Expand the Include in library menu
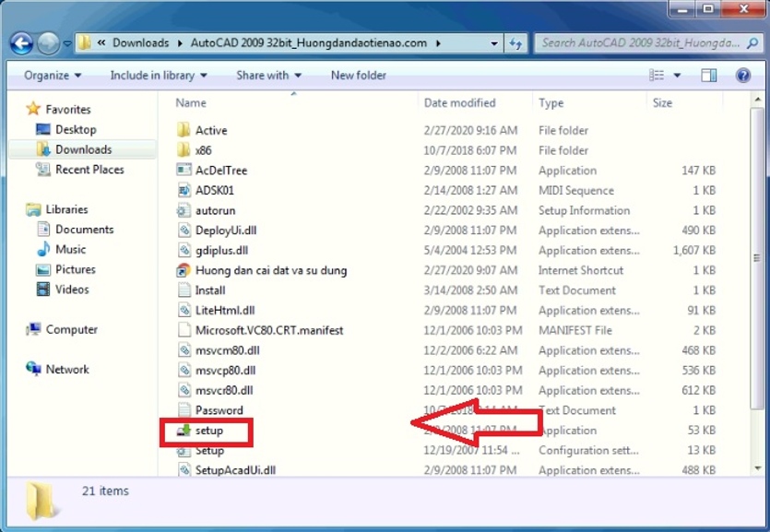770x532 pixels. [x=158, y=76]
